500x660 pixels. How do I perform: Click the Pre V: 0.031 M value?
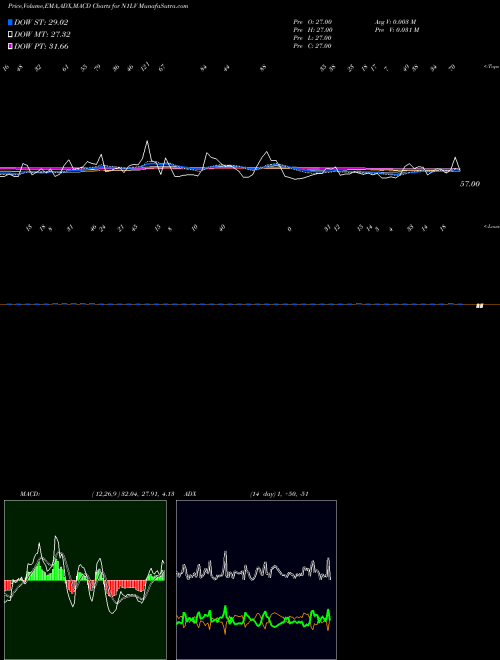tap(397, 30)
